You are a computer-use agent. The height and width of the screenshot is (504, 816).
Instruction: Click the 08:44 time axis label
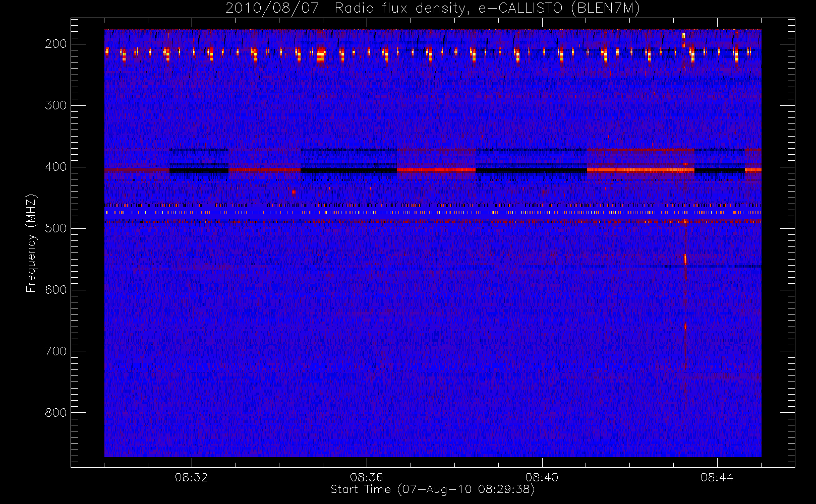tap(717, 477)
